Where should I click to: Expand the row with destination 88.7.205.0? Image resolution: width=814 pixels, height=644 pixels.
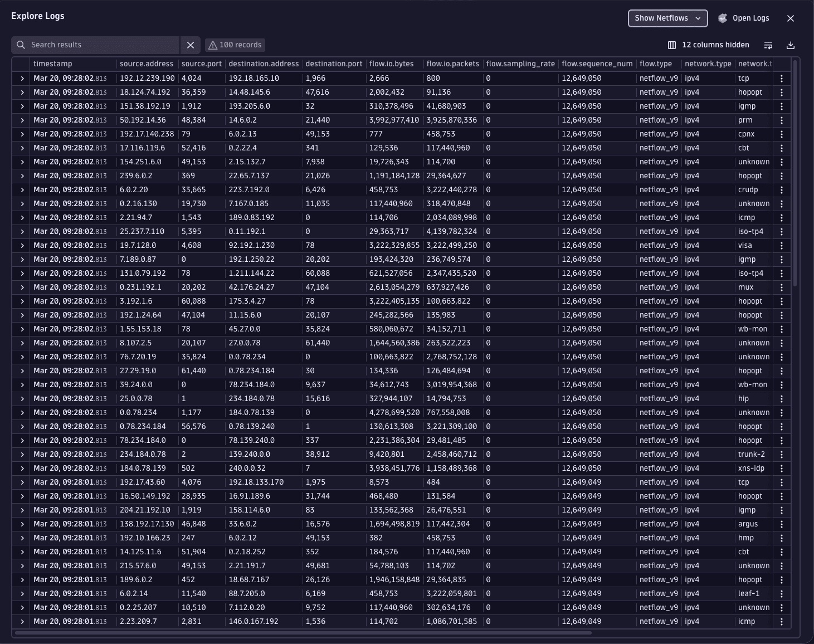click(x=21, y=593)
